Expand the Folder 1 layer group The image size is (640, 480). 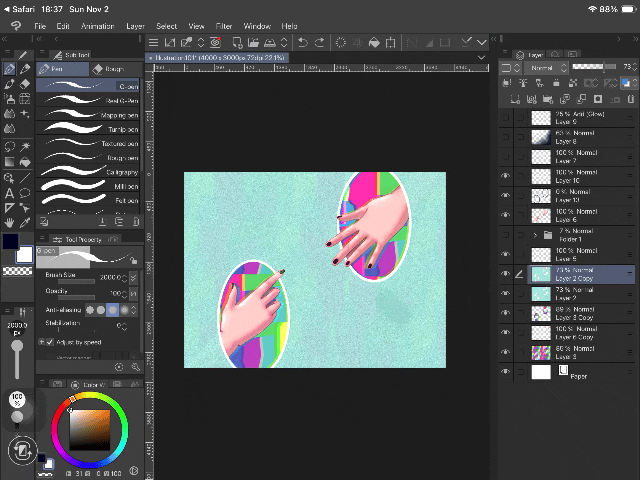pos(535,234)
